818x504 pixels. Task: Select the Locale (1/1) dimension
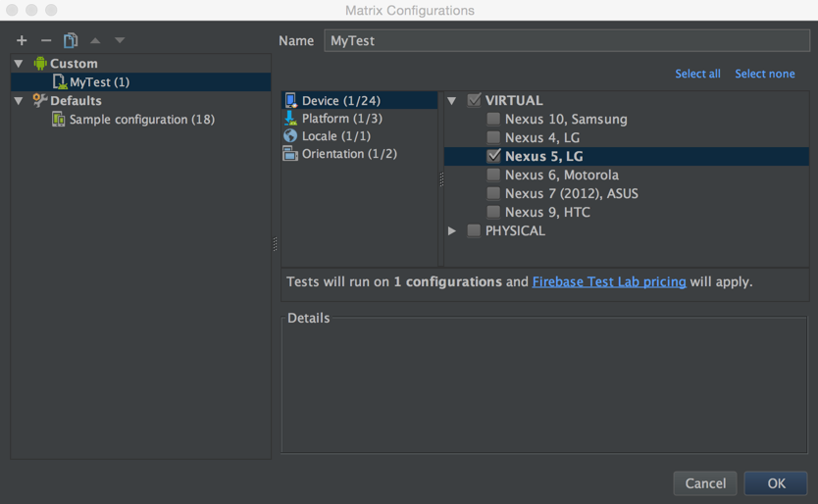(359, 136)
